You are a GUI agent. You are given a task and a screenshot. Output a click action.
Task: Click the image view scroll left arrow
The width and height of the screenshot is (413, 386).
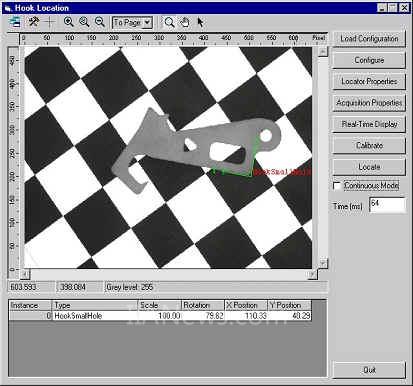click(x=26, y=274)
